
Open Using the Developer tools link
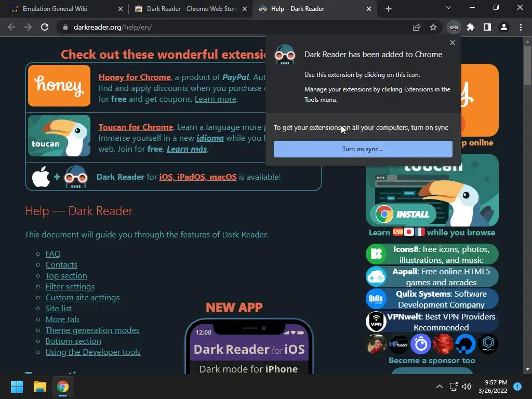tap(93, 352)
